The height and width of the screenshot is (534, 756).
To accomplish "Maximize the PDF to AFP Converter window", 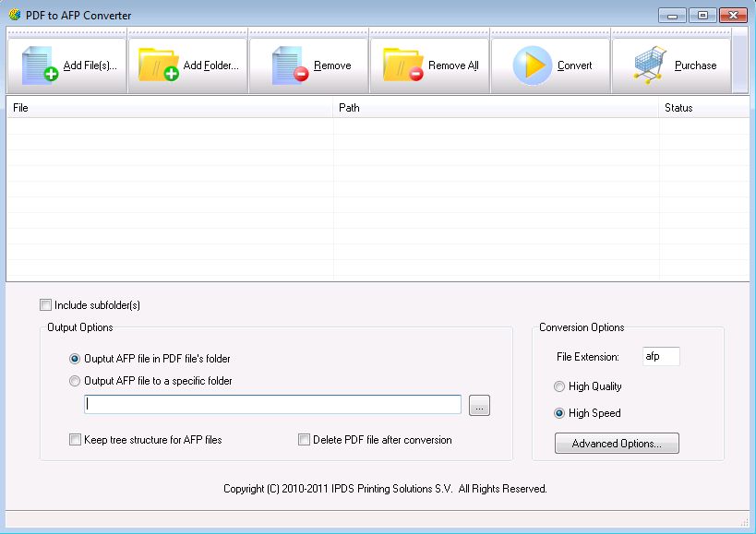I will tap(702, 15).
